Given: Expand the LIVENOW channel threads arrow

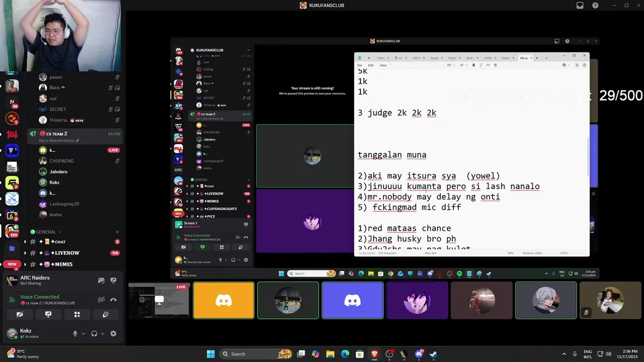Looking at the screenshot, I should 25,253.
